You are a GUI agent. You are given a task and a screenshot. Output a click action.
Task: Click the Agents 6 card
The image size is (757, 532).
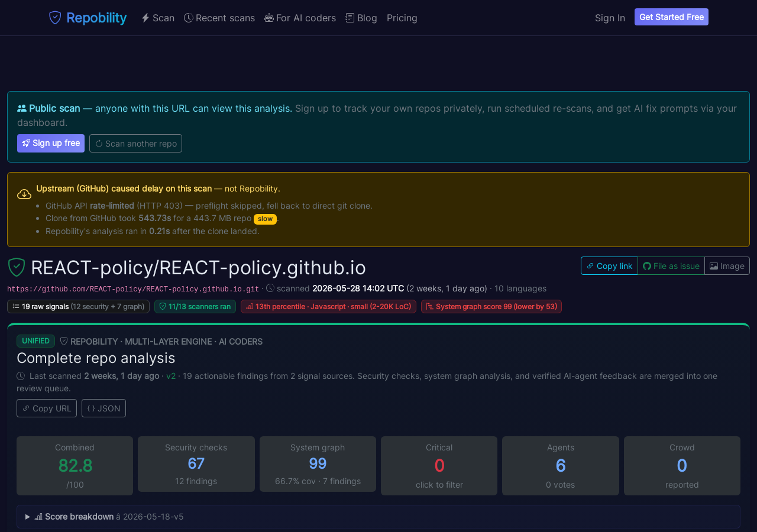(561, 466)
